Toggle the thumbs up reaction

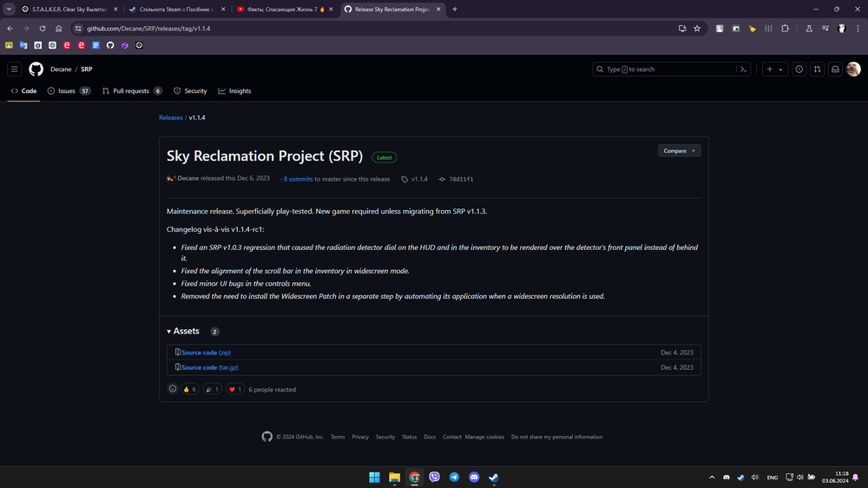(x=189, y=389)
